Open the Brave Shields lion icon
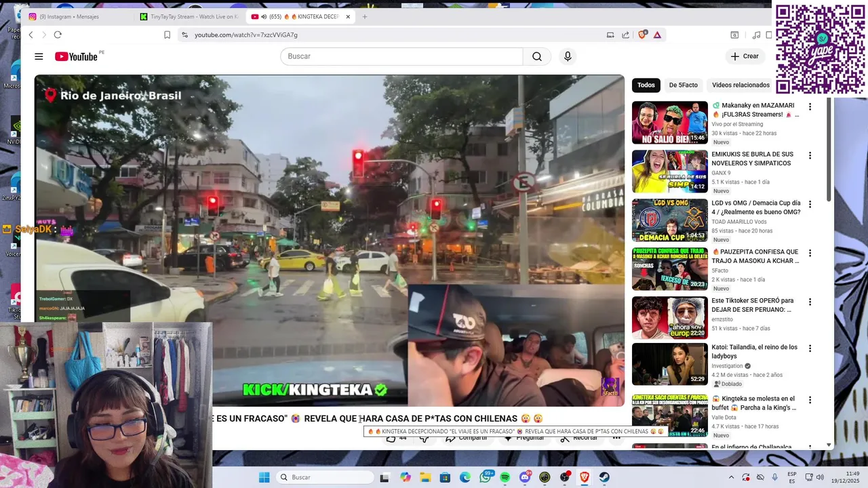This screenshot has height=488, width=868. click(x=642, y=35)
